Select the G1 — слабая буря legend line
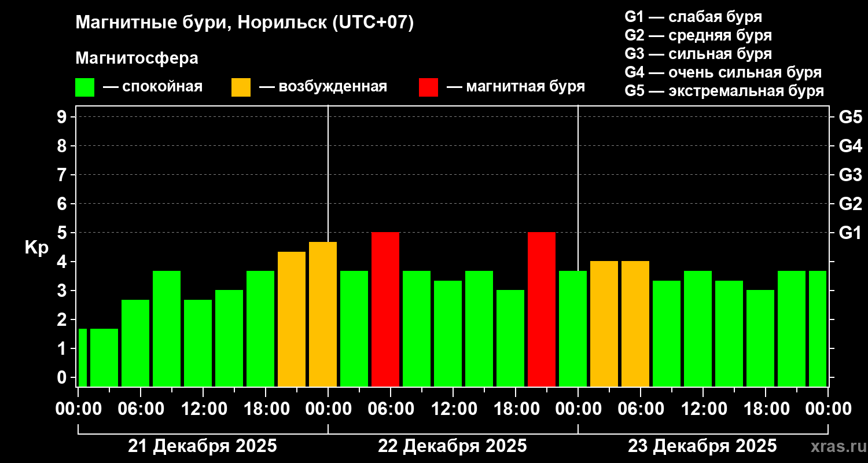Image resolution: width=868 pixels, height=463 pixels. tap(693, 17)
